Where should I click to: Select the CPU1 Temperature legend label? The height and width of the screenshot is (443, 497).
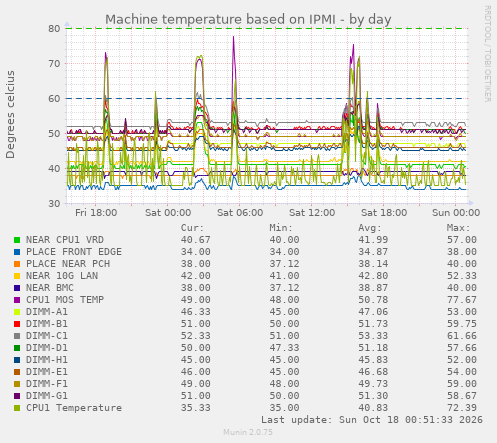pyautogui.click(x=74, y=408)
